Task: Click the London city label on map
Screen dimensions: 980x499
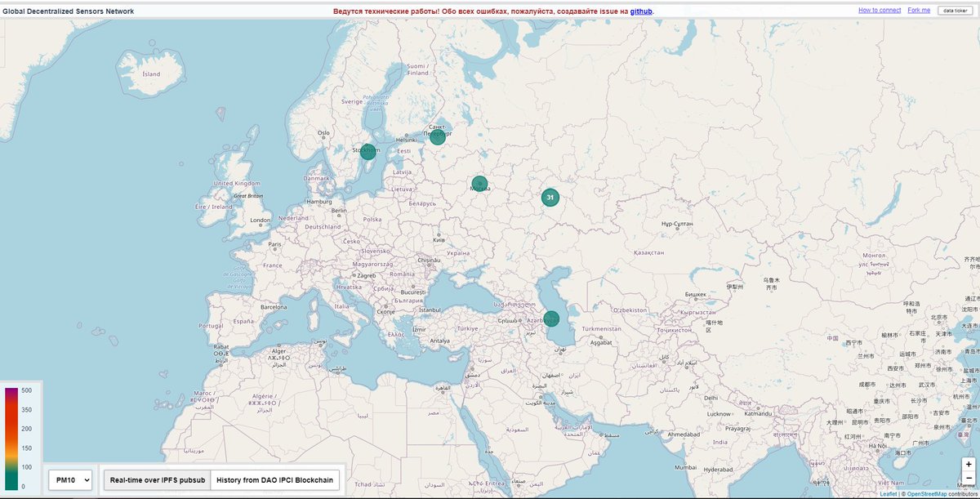Action: point(261,221)
